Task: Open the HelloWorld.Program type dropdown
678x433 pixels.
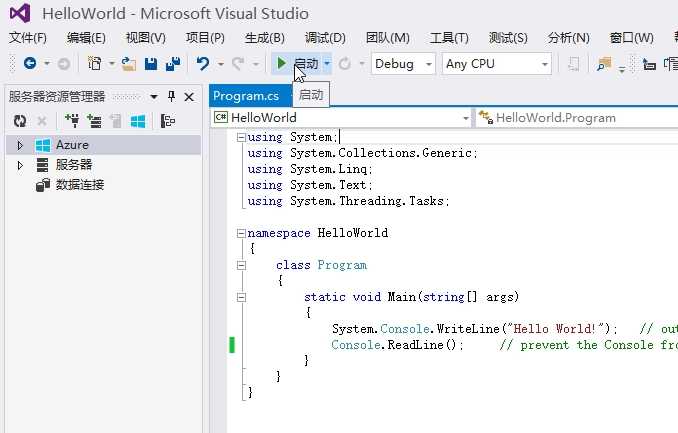Action: [x=577, y=118]
